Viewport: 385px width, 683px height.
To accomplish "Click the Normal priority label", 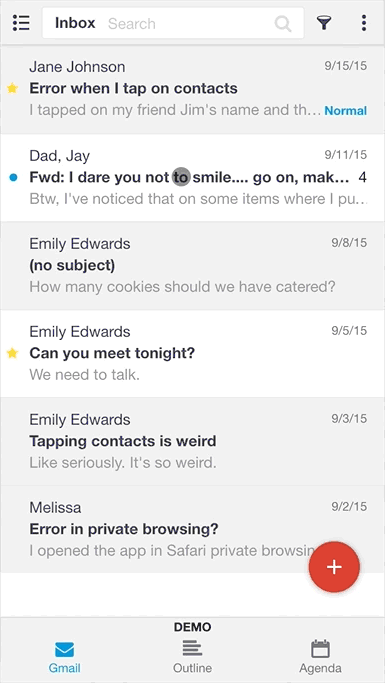I will [346, 111].
